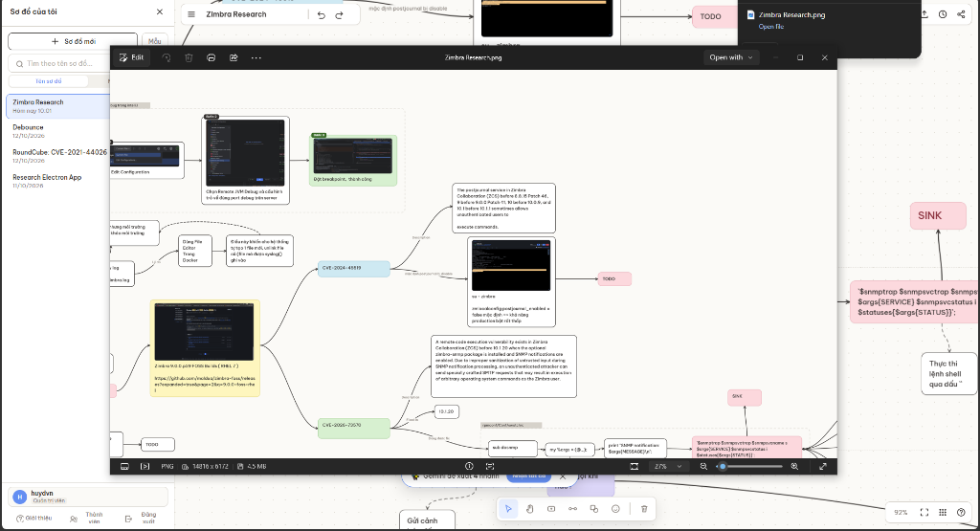Show image file info in Photos
This screenshot has height=531, width=980.
[x=469, y=466]
